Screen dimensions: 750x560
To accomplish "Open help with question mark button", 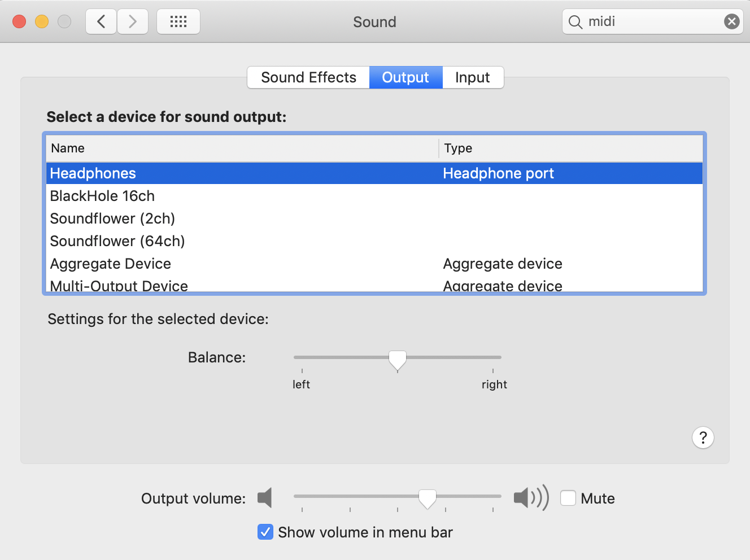I will 703,438.
